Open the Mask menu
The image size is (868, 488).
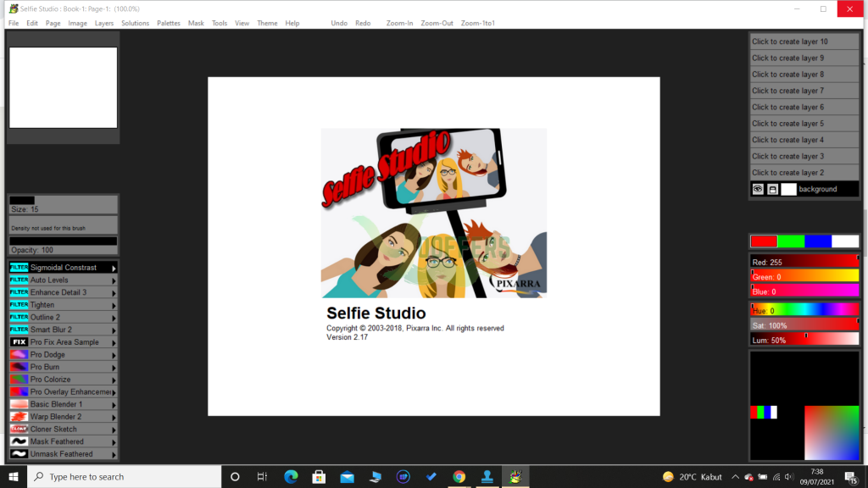196,23
